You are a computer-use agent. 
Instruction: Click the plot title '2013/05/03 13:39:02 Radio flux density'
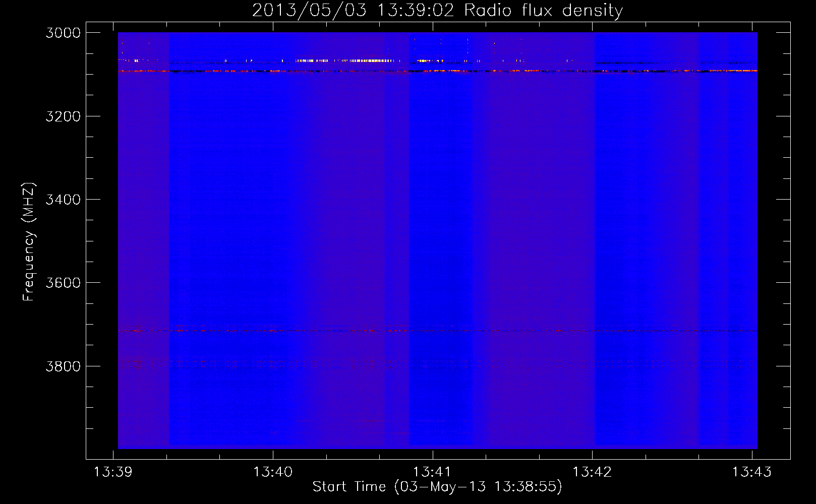pos(437,11)
